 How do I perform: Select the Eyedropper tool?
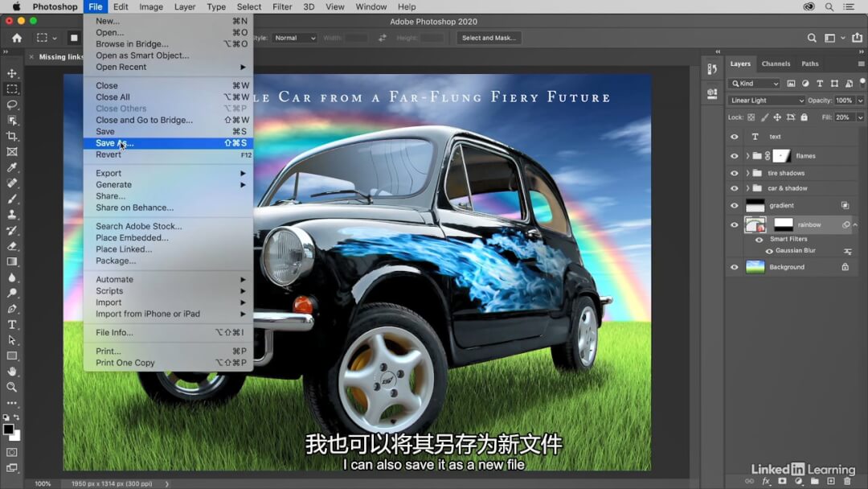[x=11, y=167]
